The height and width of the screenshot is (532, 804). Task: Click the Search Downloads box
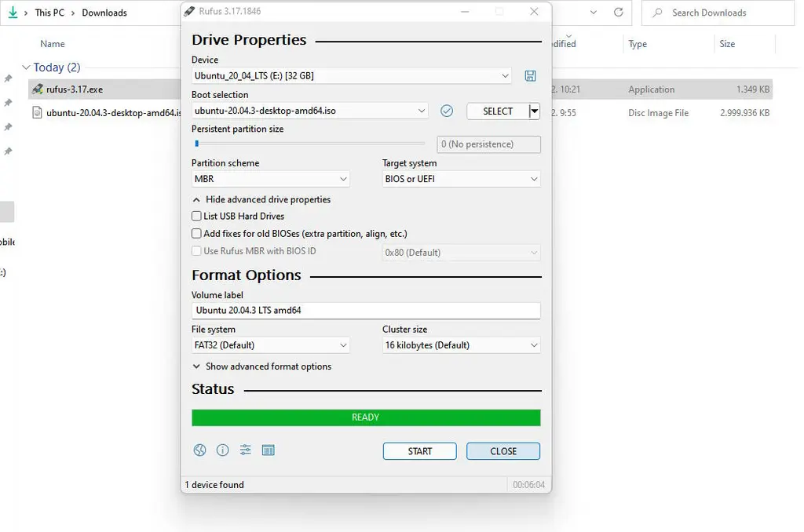[x=718, y=13]
